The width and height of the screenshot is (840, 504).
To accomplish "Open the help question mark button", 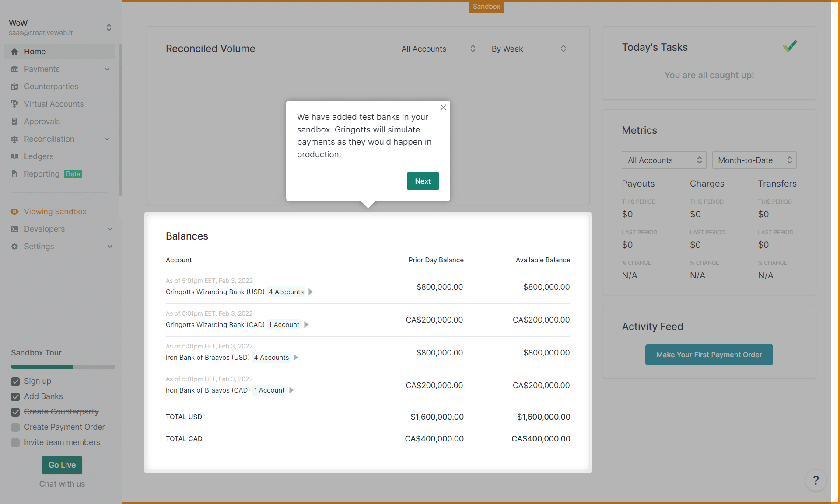I will [815, 480].
